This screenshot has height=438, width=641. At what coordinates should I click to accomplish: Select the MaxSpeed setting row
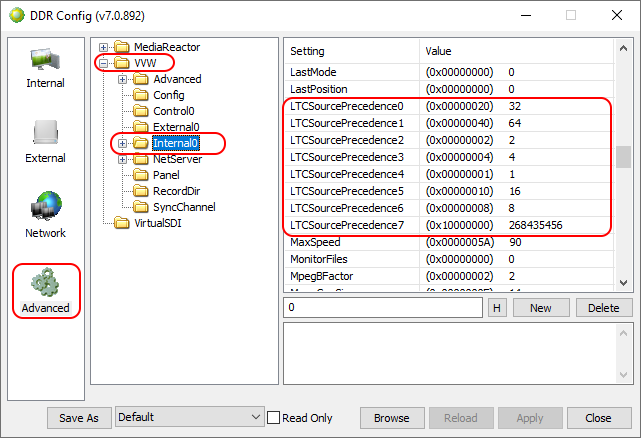(x=449, y=242)
